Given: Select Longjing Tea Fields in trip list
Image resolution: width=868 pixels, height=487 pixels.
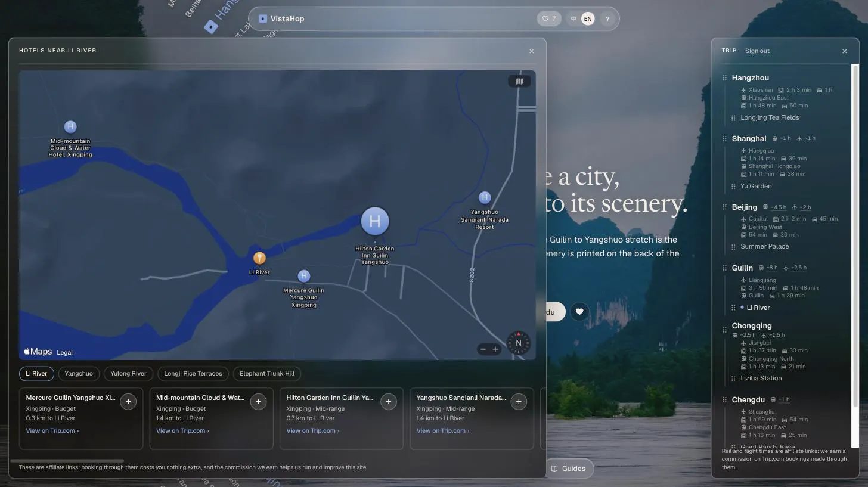Looking at the screenshot, I should [x=770, y=118].
